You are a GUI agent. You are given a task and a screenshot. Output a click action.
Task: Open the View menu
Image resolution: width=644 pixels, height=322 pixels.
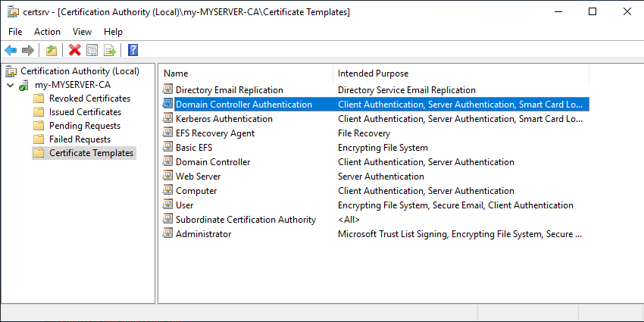coord(82,32)
